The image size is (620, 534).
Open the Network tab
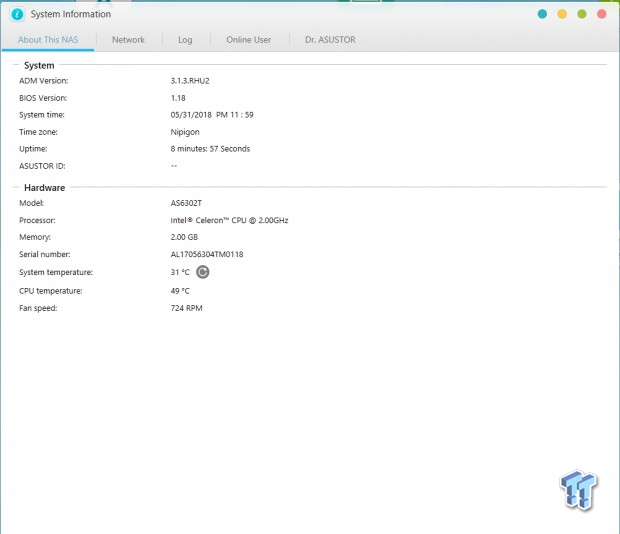(x=128, y=40)
